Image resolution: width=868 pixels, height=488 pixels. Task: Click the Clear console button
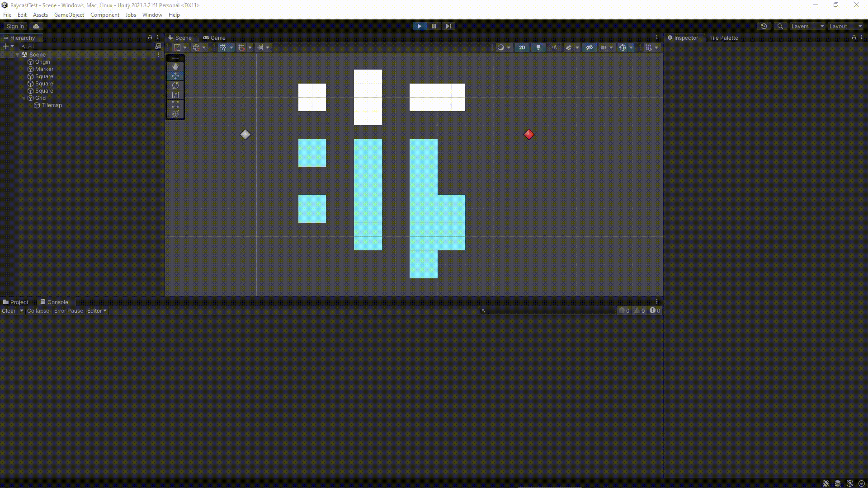coord(9,311)
